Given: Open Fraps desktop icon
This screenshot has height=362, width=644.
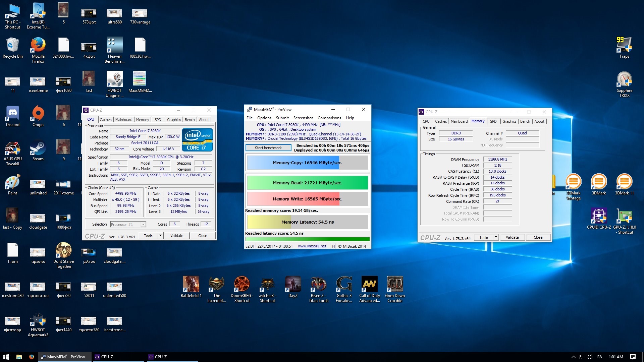Looking at the screenshot, I should click(624, 48).
